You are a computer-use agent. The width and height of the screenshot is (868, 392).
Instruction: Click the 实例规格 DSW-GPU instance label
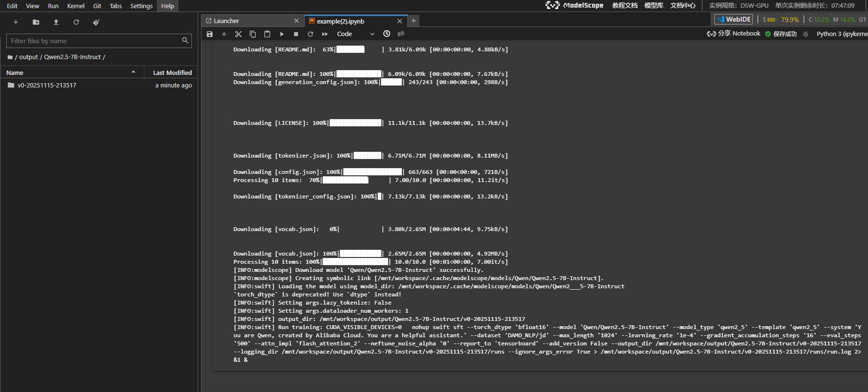click(x=738, y=5)
